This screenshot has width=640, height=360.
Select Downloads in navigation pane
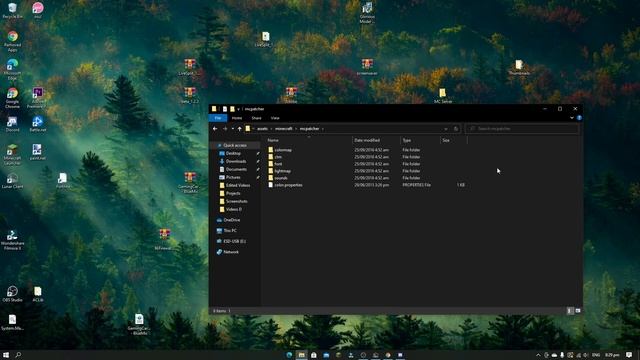point(236,161)
